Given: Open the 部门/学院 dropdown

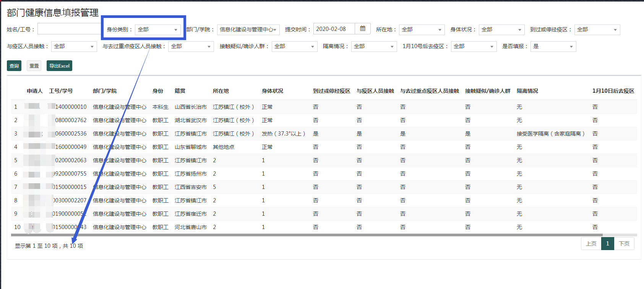Looking at the screenshot, I should [x=248, y=30].
